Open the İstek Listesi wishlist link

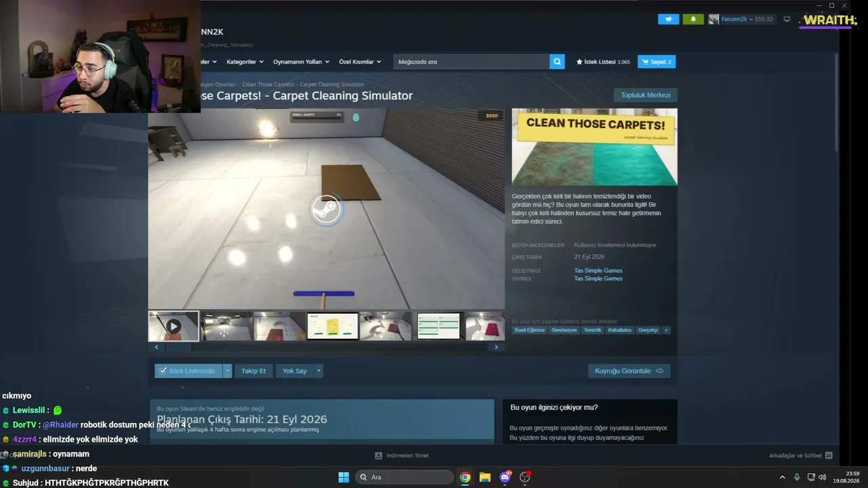pos(603,62)
